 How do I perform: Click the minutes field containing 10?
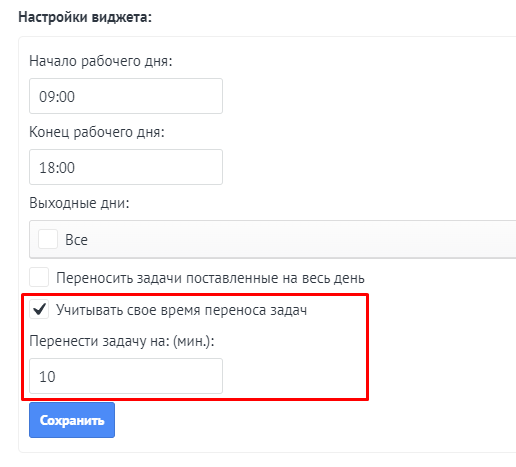(x=126, y=376)
